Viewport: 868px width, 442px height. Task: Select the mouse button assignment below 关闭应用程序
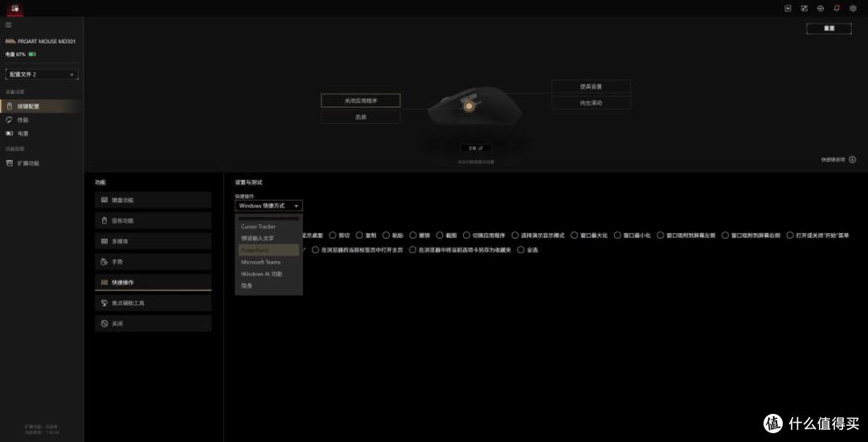pos(360,117)
